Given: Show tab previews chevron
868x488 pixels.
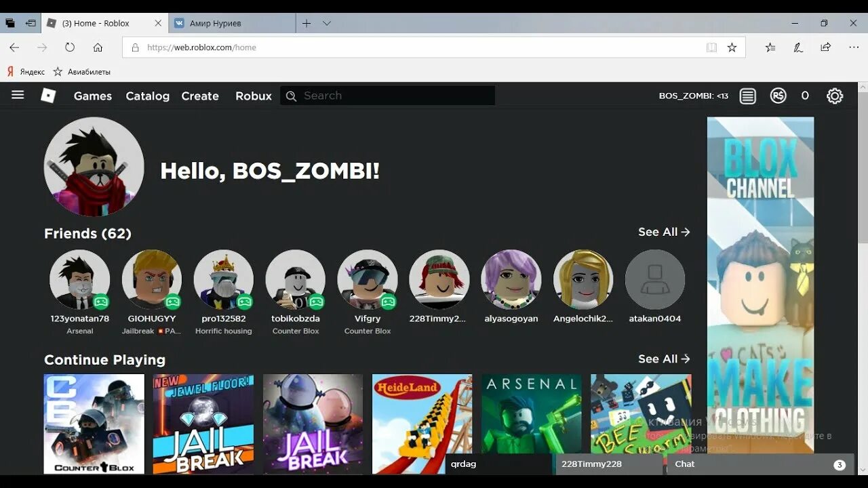Looking at the screenshot, I should pyautogui.click(x=327, y=23).
